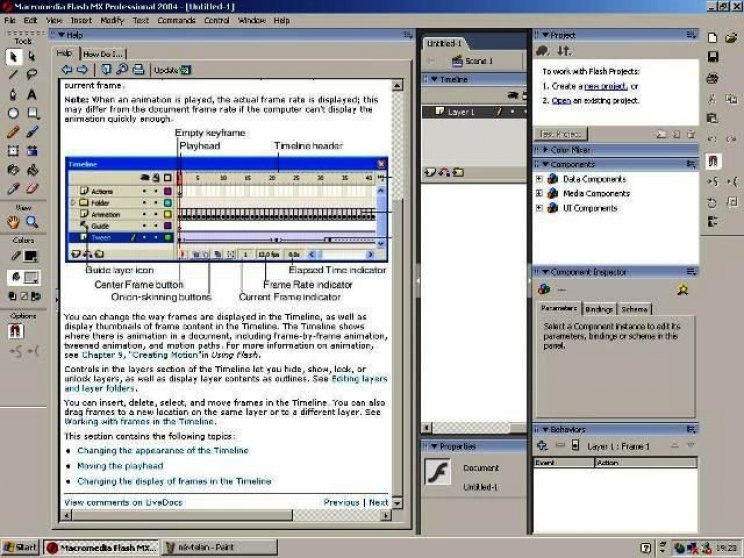
Task: Open the Parameters tab
Action: 559,308
